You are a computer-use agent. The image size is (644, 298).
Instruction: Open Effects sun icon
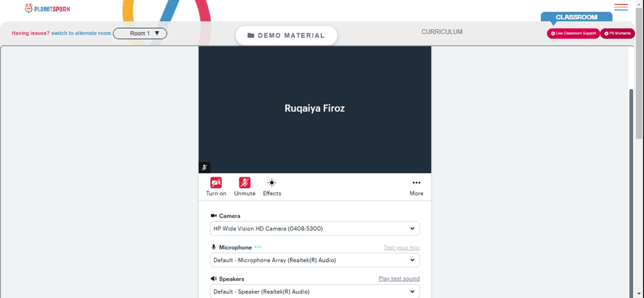(x=272, y=183)
